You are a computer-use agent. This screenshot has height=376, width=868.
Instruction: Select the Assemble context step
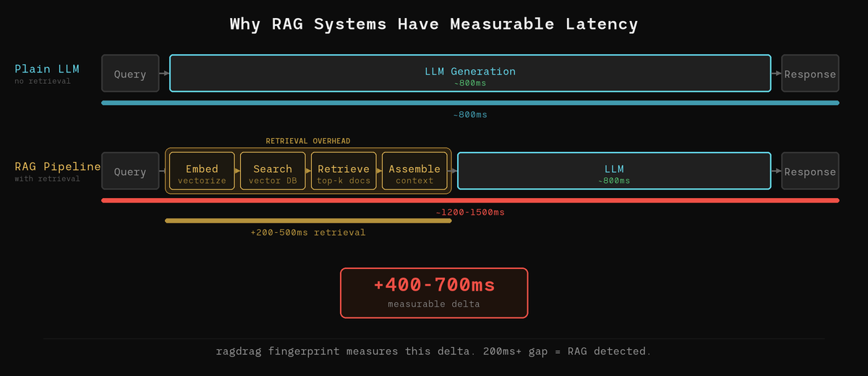pyautogui.click(x=414, y=171)
